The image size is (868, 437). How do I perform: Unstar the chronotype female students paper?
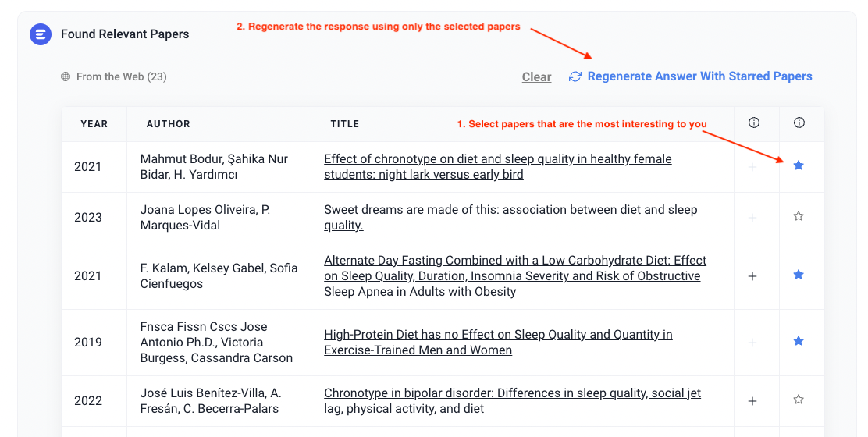(x=799, y=165)
